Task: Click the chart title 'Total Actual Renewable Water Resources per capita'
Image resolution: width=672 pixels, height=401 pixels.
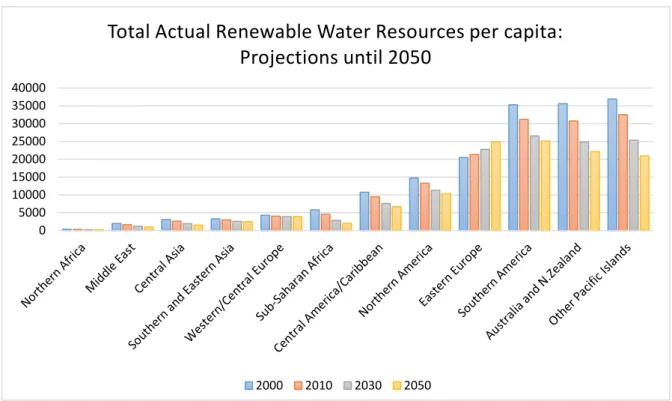Action: coord(335,32)
